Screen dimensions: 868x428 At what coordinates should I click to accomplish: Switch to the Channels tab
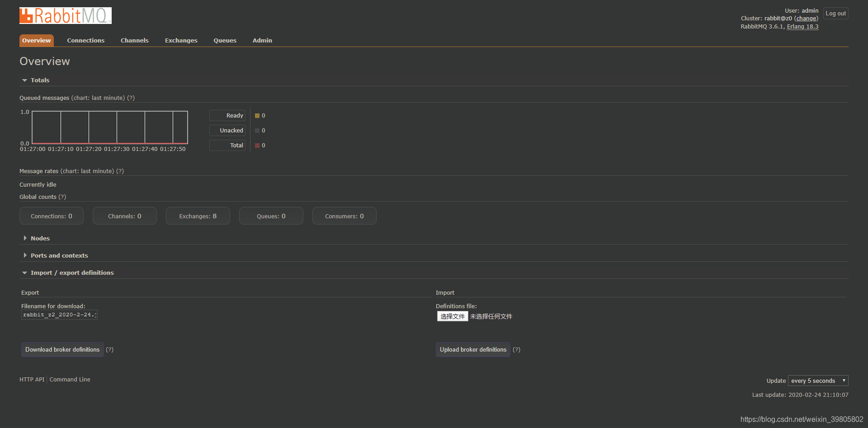tap(135, 41)
